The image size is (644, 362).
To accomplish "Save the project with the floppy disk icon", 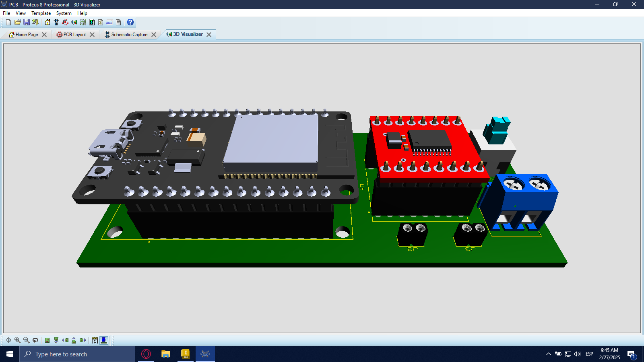I will pos(27,23).
